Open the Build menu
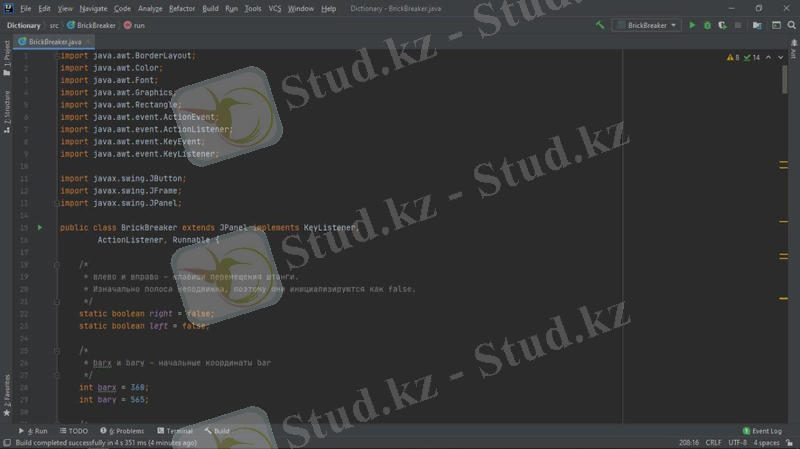Viewport: 800px width, 449px height. click(x=210, y=9)
